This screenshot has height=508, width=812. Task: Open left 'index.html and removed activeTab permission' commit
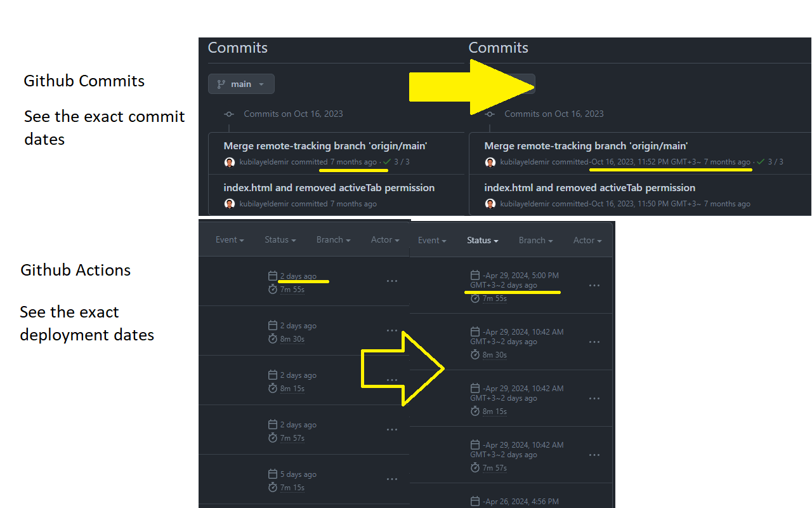[329, 188]
